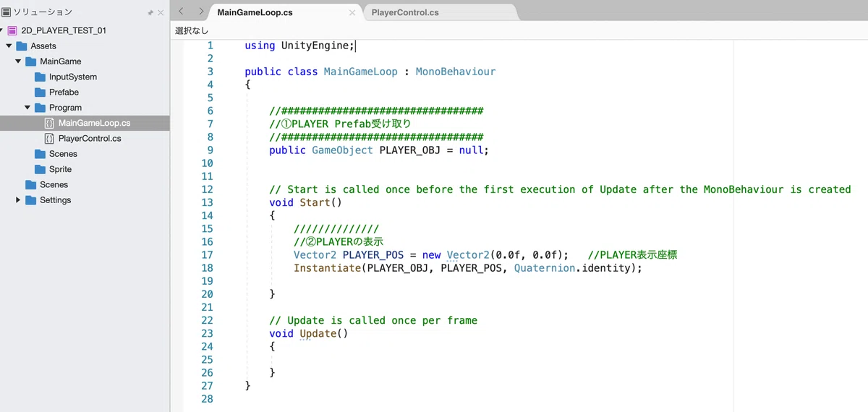Open PlayerControl.cs from the tree

(x=90, y=139)
